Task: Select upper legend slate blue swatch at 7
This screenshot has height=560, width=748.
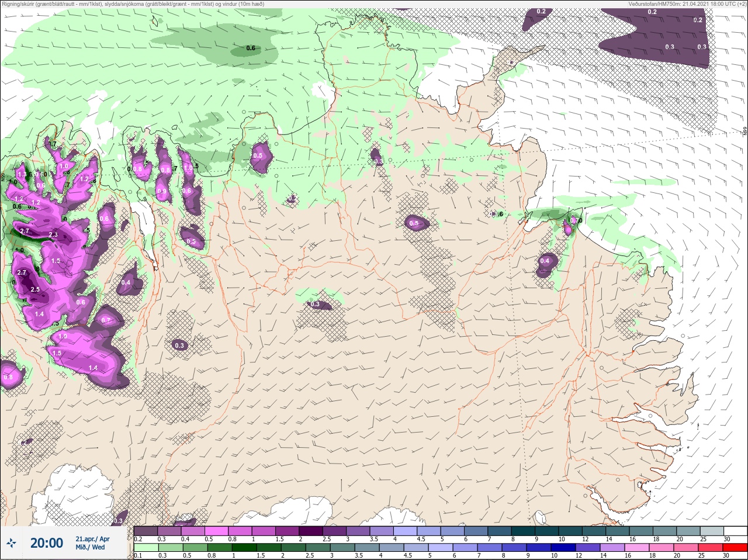Action: (500, 531)
